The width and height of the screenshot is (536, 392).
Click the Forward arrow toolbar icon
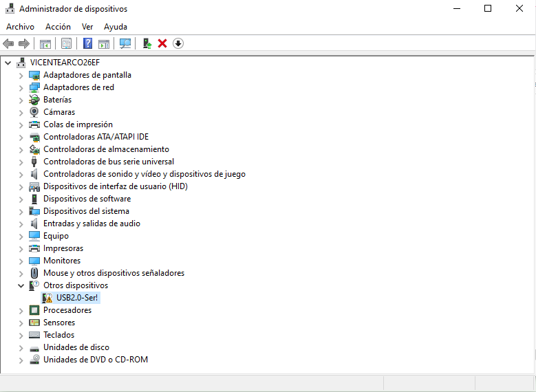[x=24, y=43]
